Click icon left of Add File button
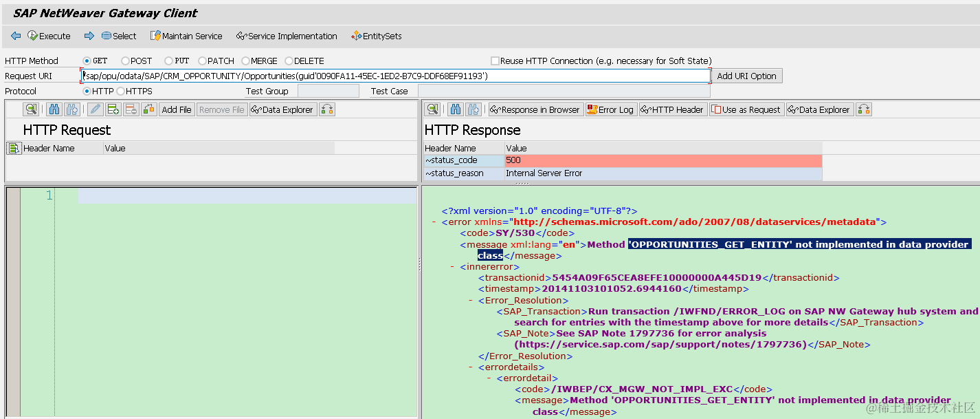This screenshot has height=419, width=980. [x=149, y=109]
